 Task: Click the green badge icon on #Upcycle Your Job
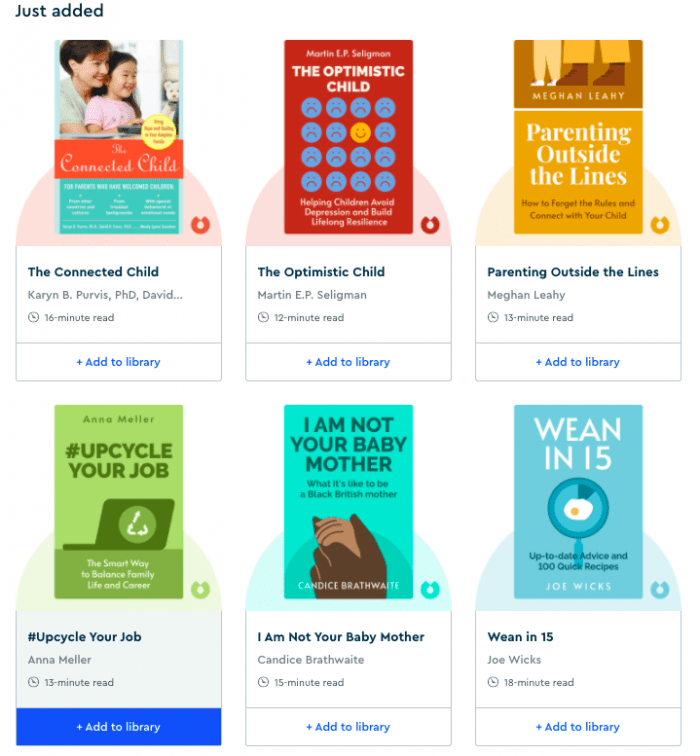click(201, 590)
